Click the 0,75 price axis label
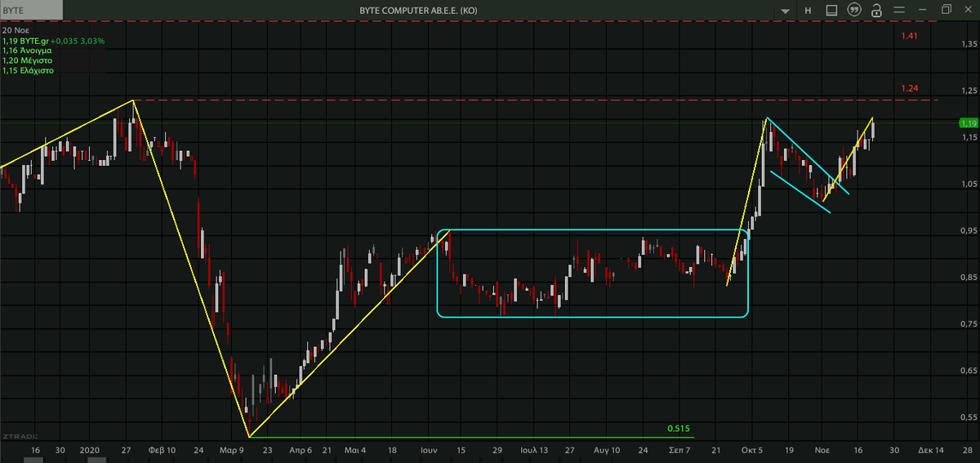Viewport: 980px width, 463px height. 969,324
